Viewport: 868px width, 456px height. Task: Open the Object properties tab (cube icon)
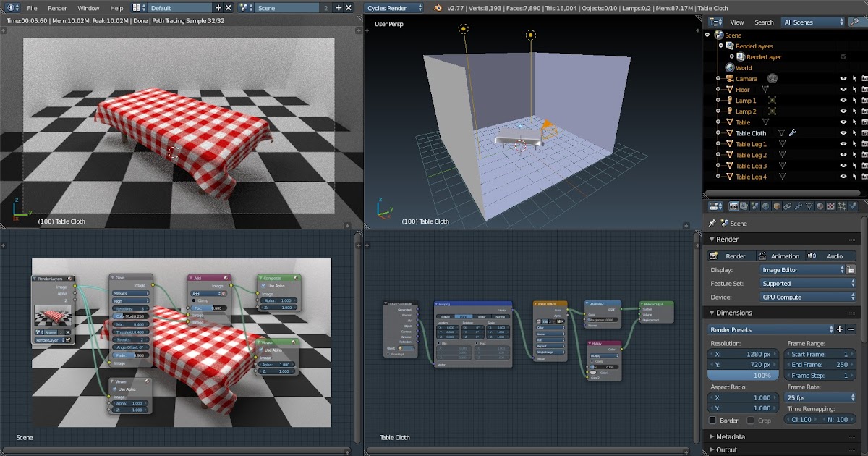tap(777, 206)
